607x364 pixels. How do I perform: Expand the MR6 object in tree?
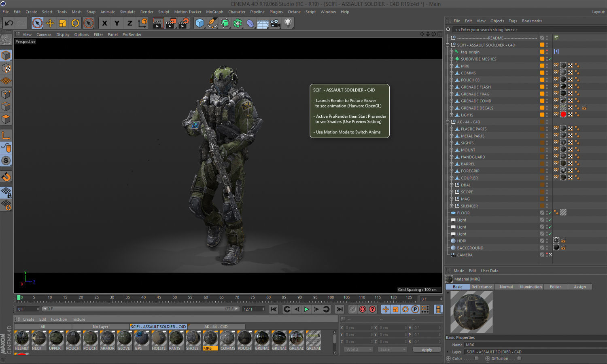pyautogui.click(x=452, y=66)
